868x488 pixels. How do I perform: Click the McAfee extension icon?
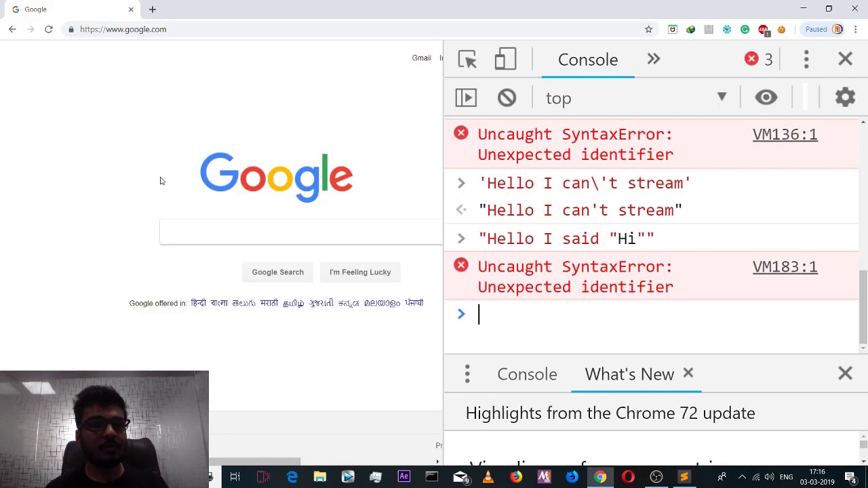click(x=672, y=29)
